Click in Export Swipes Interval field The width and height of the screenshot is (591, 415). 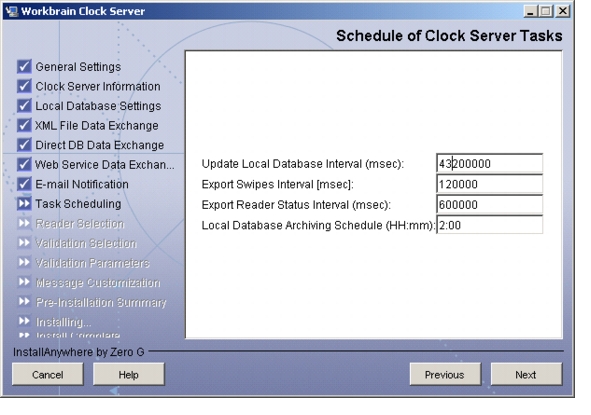(490, 184)
